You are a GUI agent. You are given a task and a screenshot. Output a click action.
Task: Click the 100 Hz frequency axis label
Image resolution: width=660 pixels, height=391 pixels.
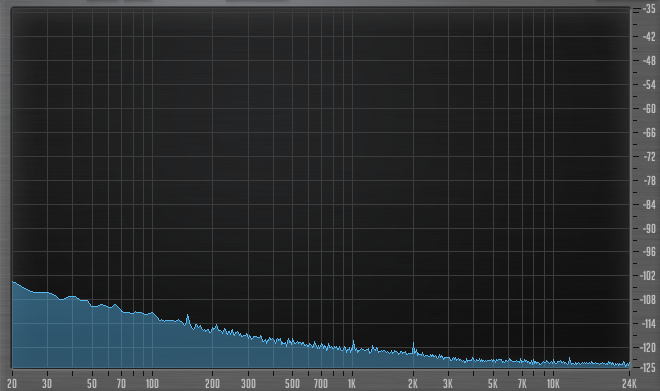click(x=152, y=383)
